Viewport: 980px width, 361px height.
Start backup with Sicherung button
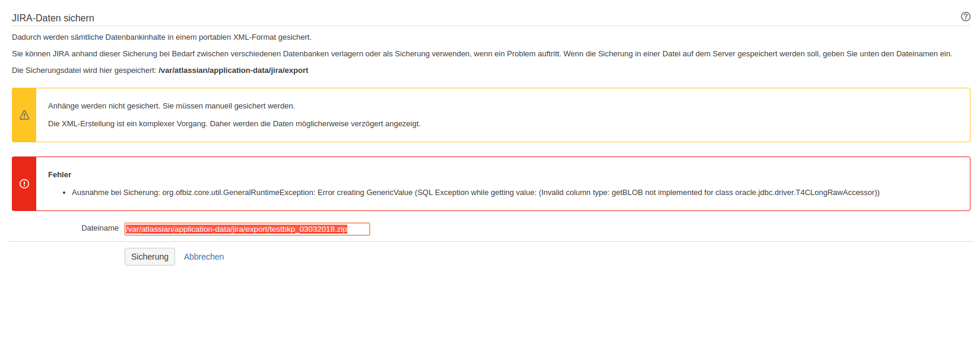pos(150,257)
